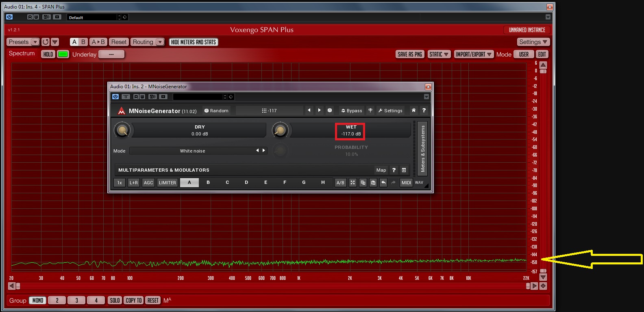
Task: Open the Underlay selector
Action: coord(111,54)
